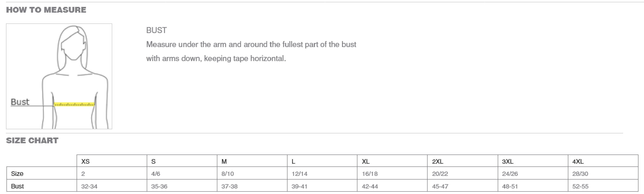The image size is (644, 194).
Task: Click the BUST instruction title
Action: pos(156,30)
